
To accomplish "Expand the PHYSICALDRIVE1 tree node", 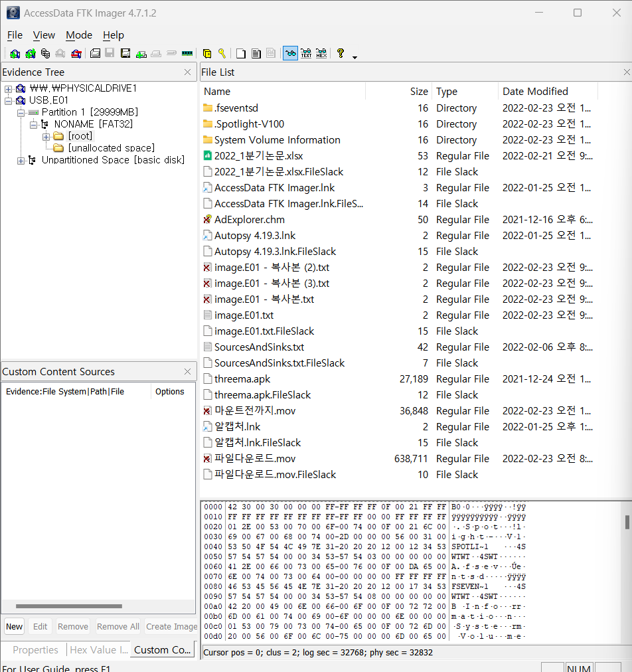I will click(8, 89).
